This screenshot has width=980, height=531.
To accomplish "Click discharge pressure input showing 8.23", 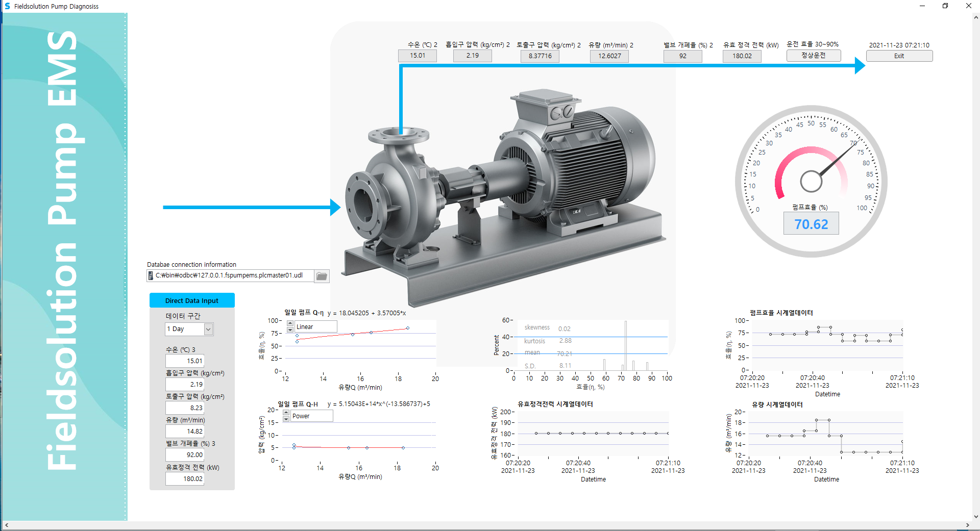I will pyautogui.click(x=185, y=408).
